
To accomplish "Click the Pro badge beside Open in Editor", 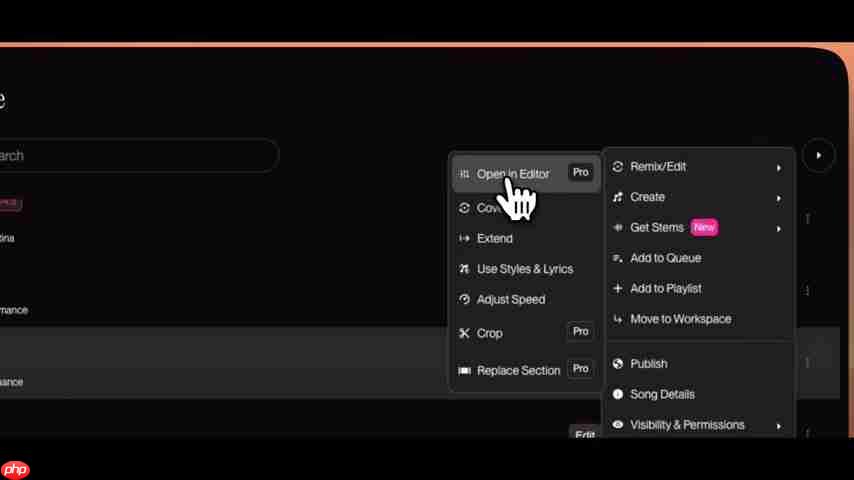I will [x=581, y=172].
